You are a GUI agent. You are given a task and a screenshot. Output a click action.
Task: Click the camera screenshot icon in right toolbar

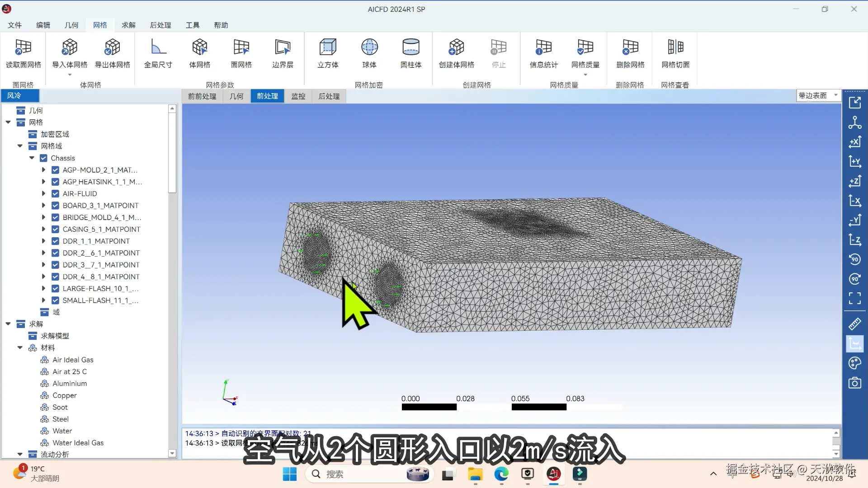coord(854,383)
